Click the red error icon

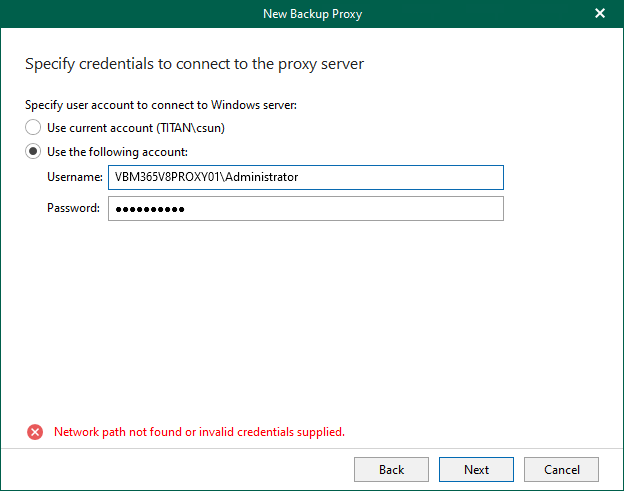35,432
